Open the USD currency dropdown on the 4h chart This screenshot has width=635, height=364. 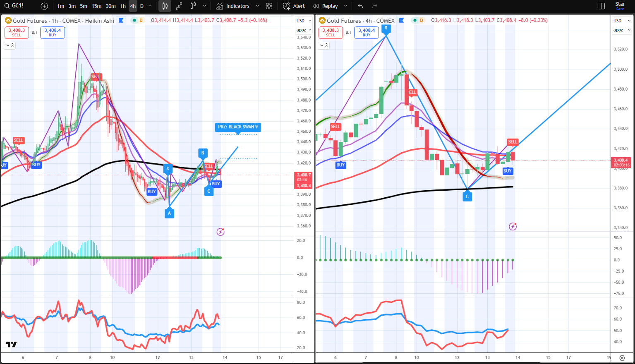[621, 21]
